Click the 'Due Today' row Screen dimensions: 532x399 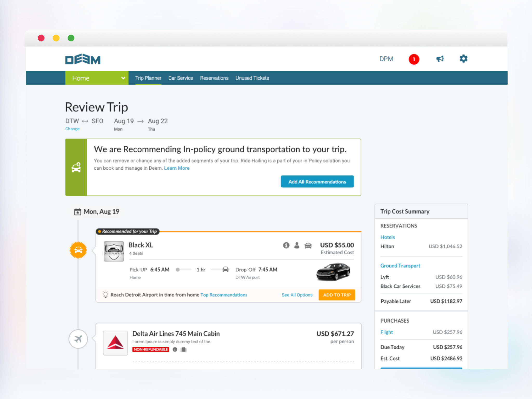pyautogui.click(x=421, y=347)
